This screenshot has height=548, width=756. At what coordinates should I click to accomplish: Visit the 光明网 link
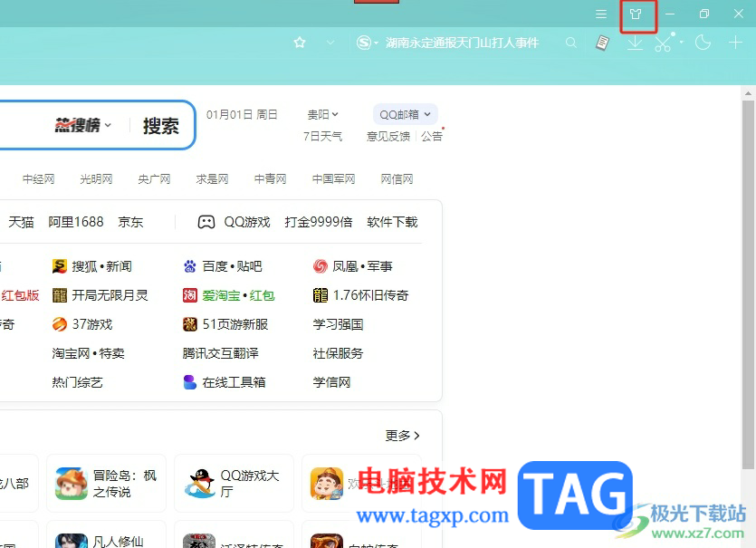pyautogui.click(x=96, y=179)
